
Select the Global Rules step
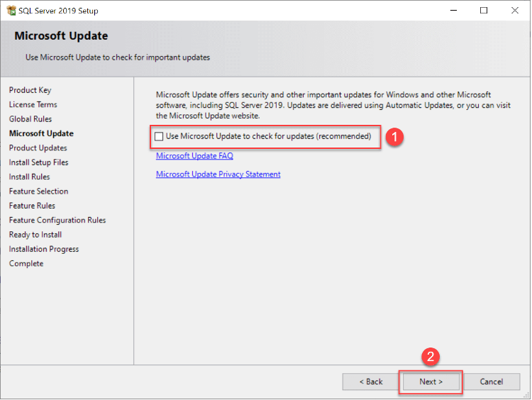pos(31,119)
